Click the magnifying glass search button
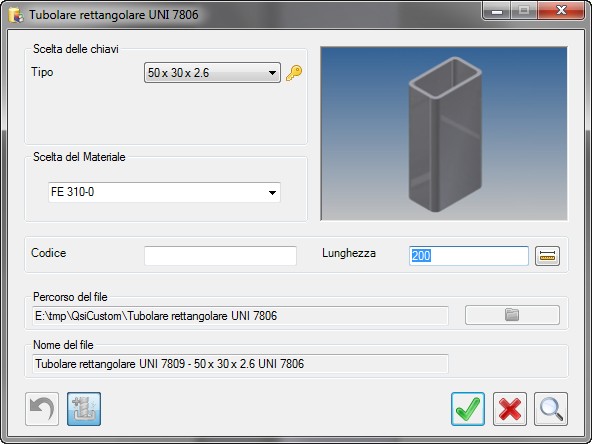The image size is (592, 444). (551, 409)
